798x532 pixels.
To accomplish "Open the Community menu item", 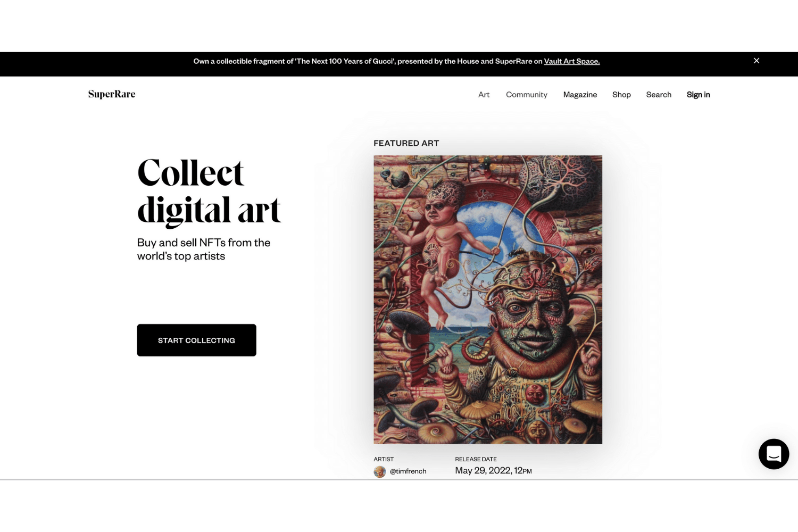I will tap(526, 95).
